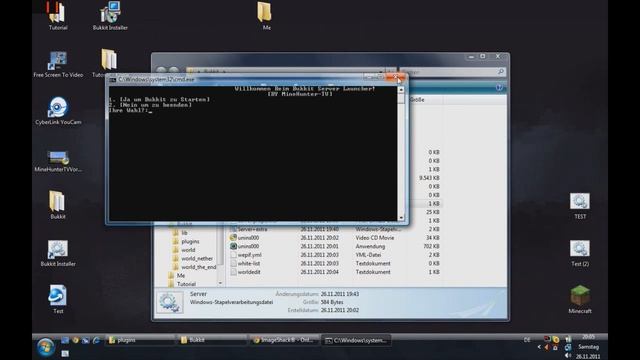
Task: Click Internet Explorer quick launch icon in taskbar
Action: tap(96, 340)
